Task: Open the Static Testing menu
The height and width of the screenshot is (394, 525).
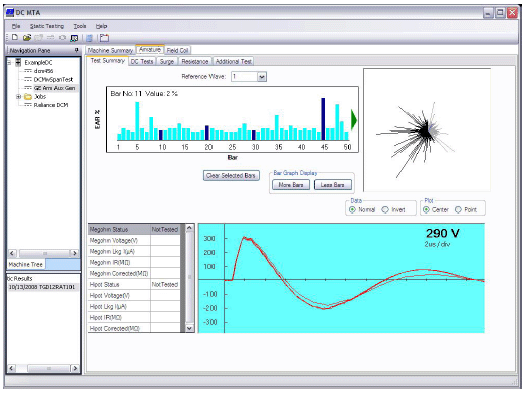Action: (47, 26)
